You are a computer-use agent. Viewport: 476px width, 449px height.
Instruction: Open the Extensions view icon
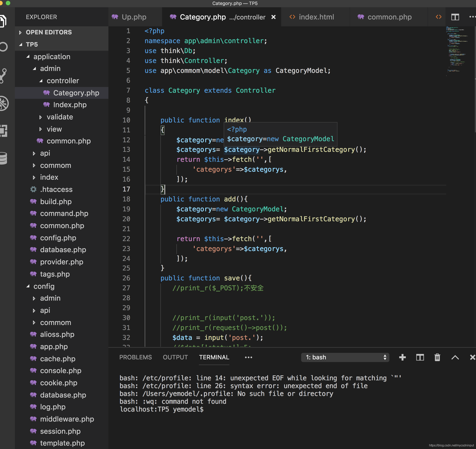(x=3, y=131)
